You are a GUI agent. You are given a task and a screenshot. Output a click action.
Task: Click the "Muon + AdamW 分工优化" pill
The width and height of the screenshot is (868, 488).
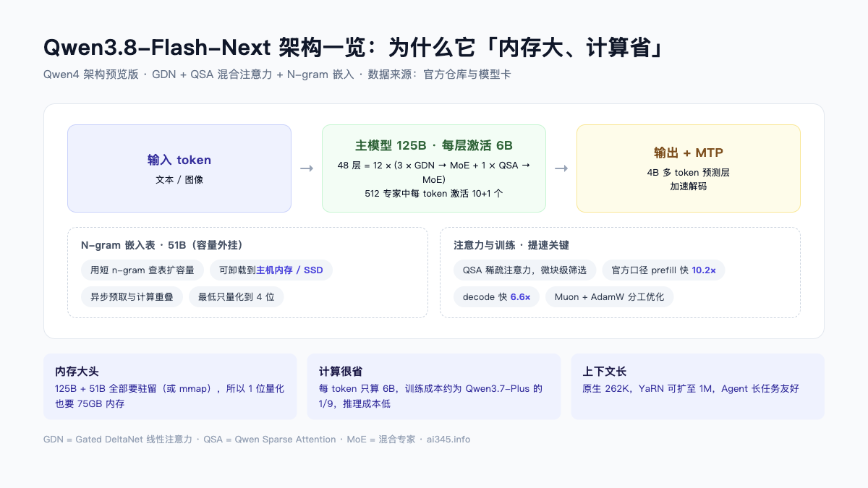(x=610, y=296)
